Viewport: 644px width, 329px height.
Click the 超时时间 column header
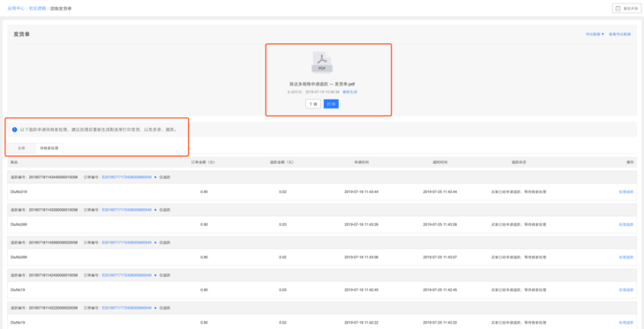[440, 162]
